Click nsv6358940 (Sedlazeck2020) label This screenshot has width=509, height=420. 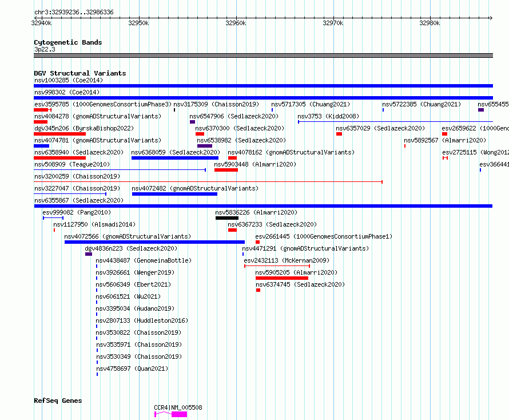79,152
